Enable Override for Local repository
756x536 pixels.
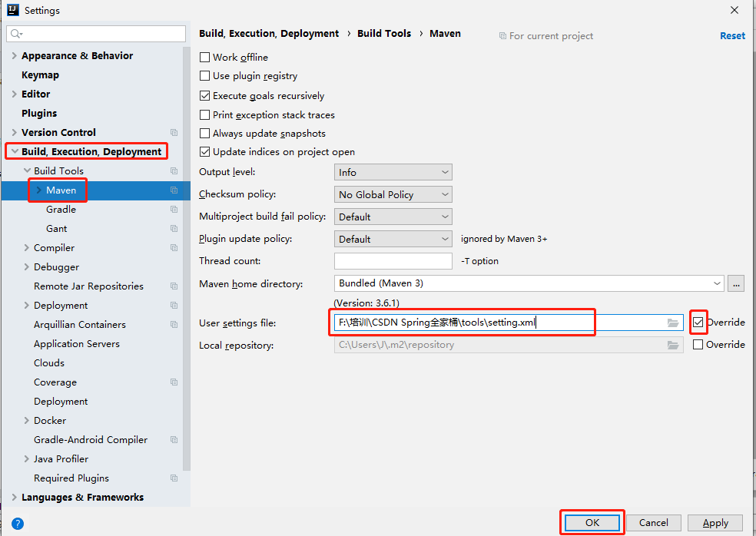[x=698, y=344]
